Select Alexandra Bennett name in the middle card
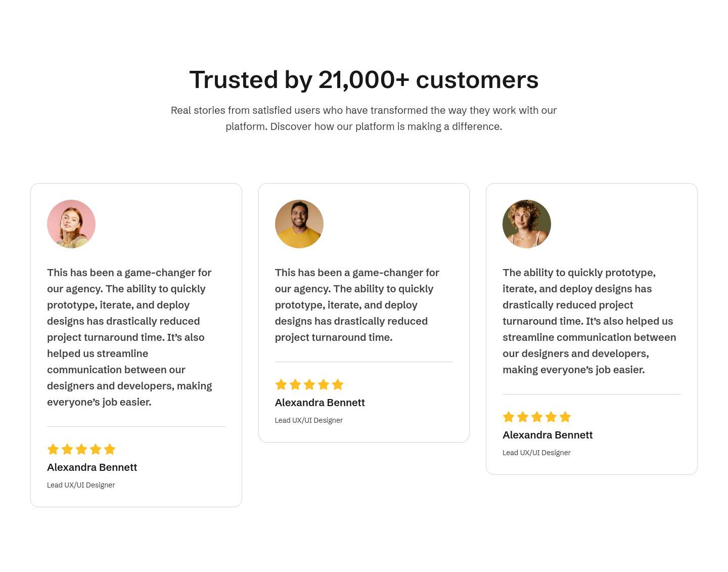The height and width of the screenshot is (572, 728). [320, 403]
